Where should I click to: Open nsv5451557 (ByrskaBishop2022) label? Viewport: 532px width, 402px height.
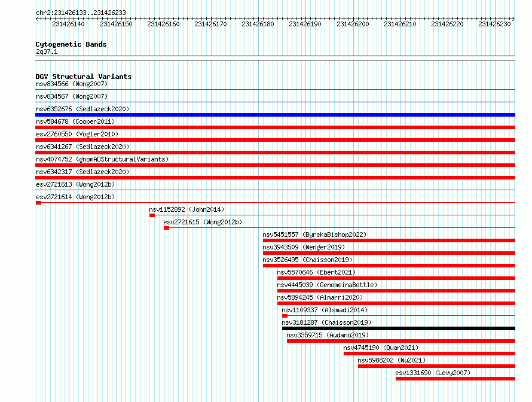314,234
